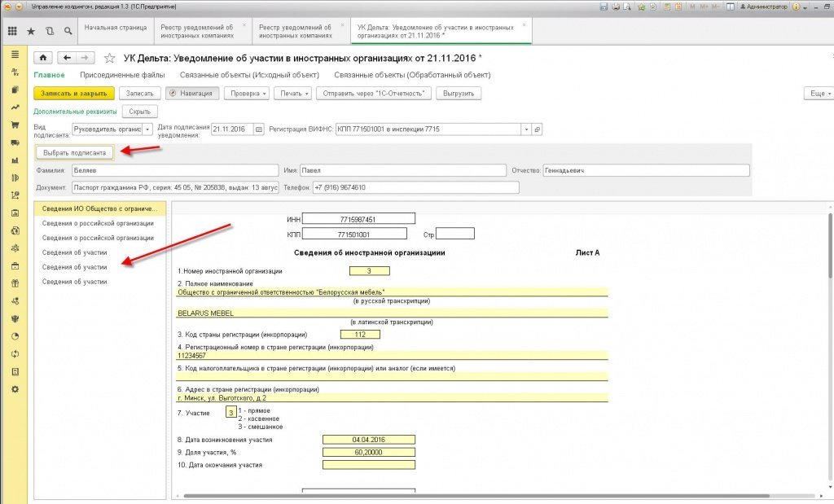The image size is (834, 504).
Task: Open calendar picker for signing date
Action: 259,129
